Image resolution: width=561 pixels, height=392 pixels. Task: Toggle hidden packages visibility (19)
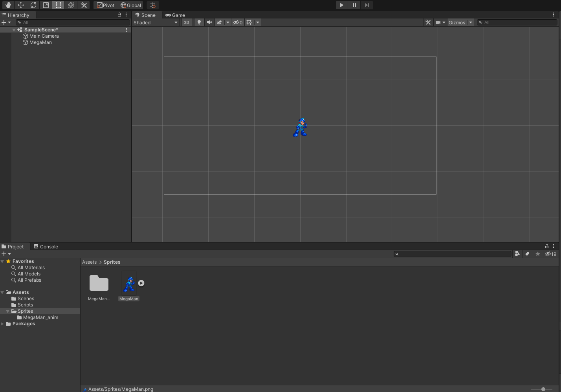[x=551, y=254]
